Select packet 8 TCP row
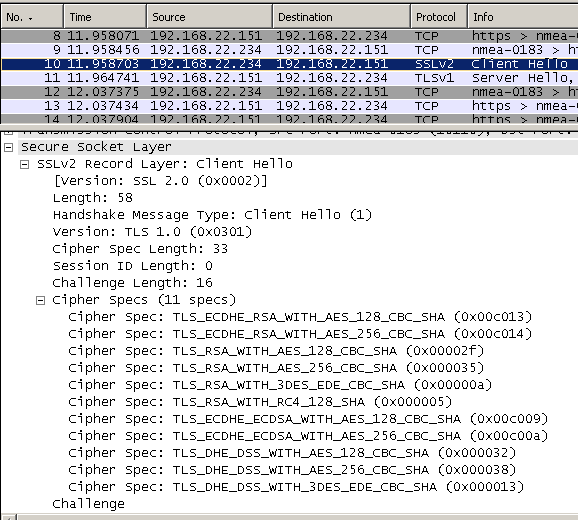Viewport: 578px width, 520px height. pyautogui.click(x=289, y=36)
